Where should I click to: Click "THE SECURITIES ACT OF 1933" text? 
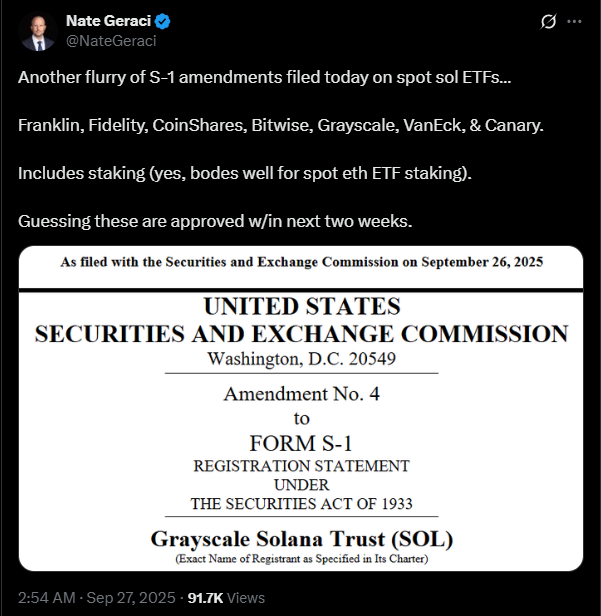(301, 503)
